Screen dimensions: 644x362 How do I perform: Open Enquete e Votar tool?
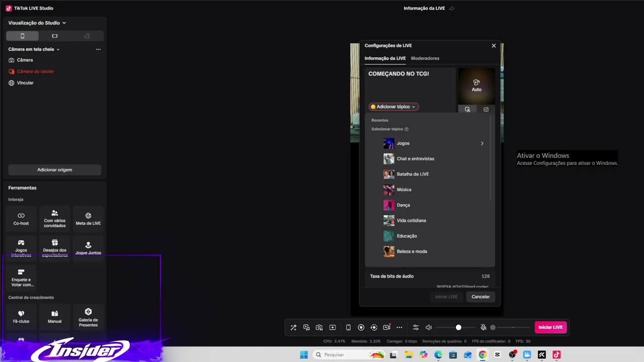tap(21, 278)
